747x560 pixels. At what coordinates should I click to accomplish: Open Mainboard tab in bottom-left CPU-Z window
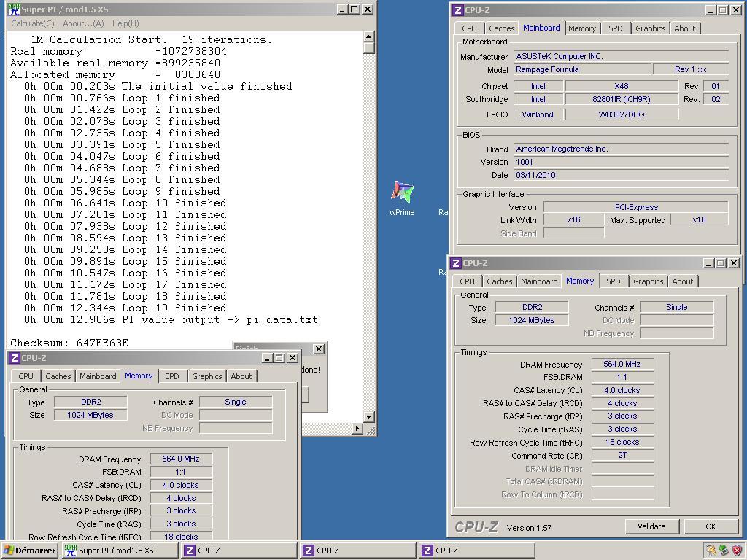[98, 376]
